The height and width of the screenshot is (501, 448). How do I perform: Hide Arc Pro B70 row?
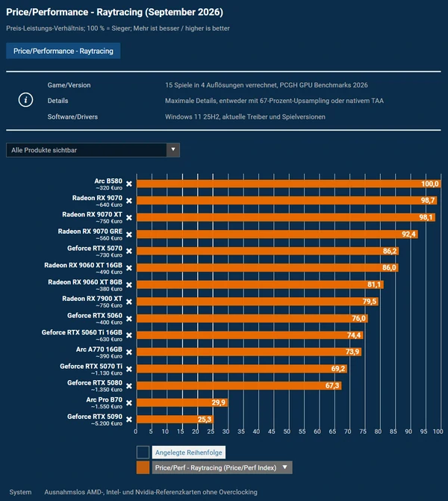(x=128, y=403)
